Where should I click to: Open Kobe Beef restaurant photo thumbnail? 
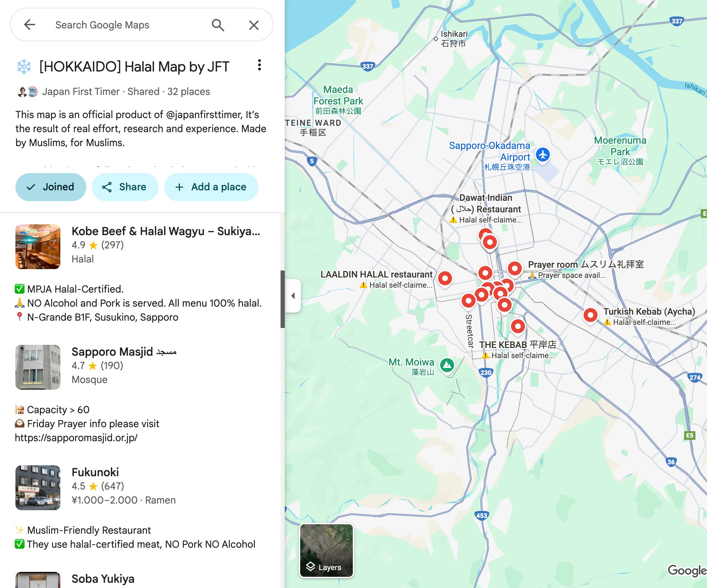coord(38,247)
